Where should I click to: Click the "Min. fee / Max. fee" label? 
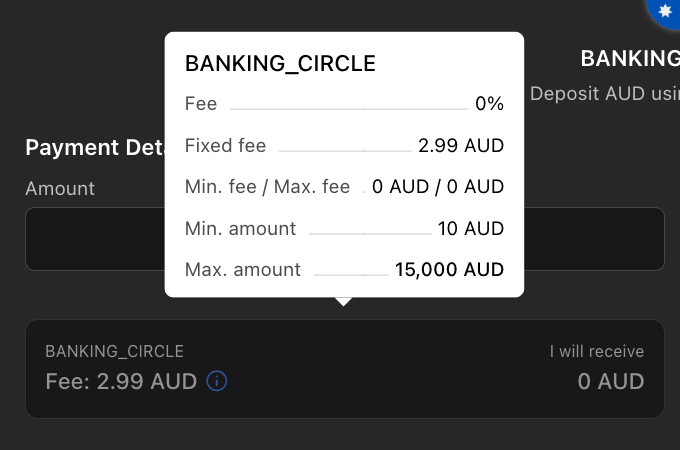[x=267, y=186]
